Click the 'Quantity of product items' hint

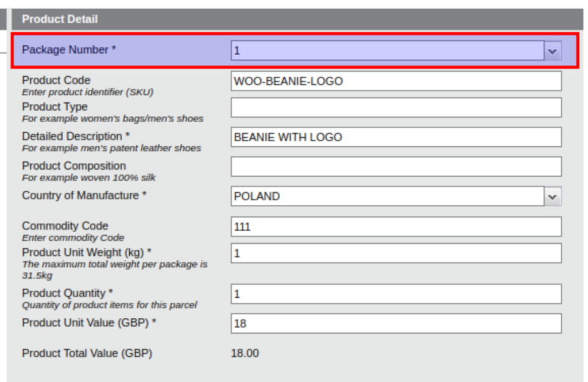[x=110, y=305]
